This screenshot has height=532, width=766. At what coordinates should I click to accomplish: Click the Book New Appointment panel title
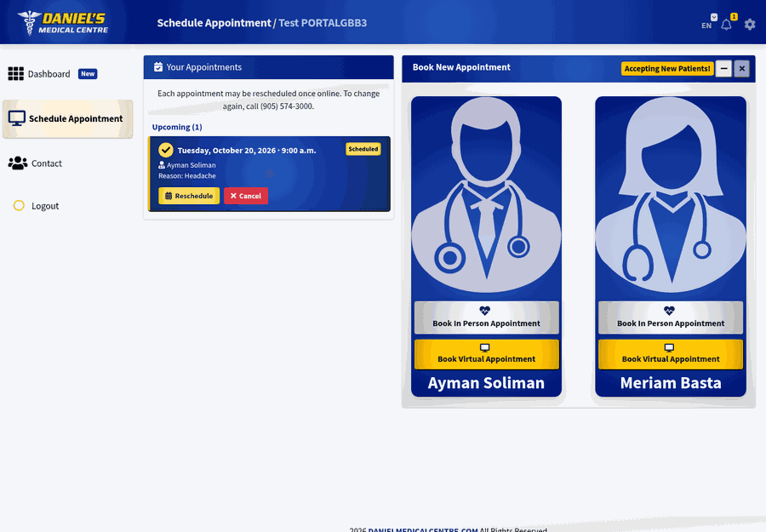tap(461, 67)
